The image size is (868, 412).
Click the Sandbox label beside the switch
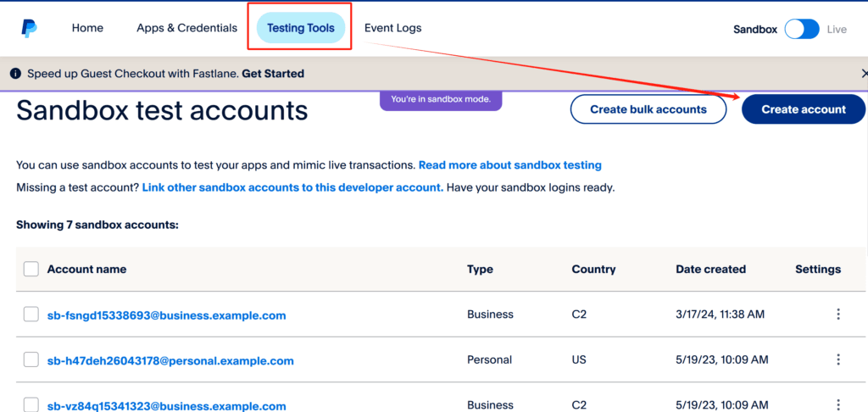pyautogui.click(x=755, y=30)
